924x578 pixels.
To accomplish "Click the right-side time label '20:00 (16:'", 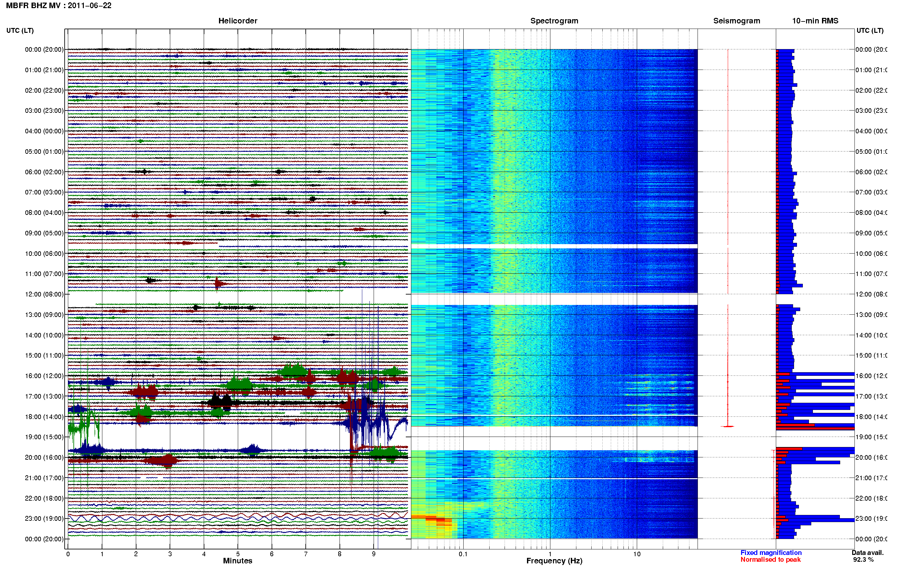I will point(871,457).
